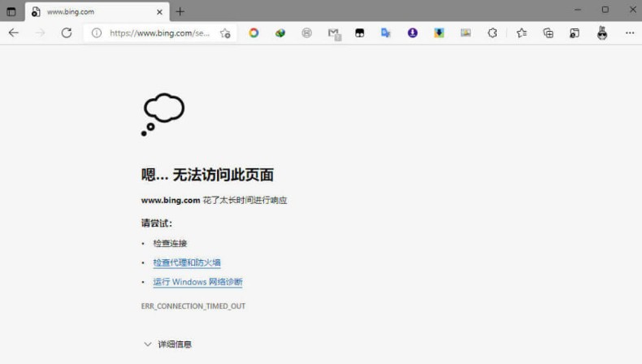Image resolution: width=642 pixels, height=364 pixels.
Task: Open the Gmail checker extension icon
Action: 334,33
